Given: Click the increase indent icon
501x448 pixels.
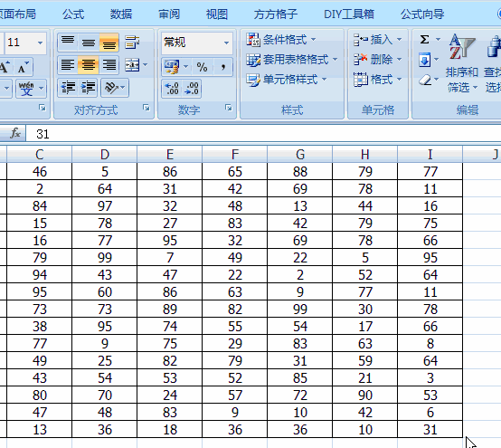Looking at the screenshot, I should pyautogui.click(x=89, y=87).
